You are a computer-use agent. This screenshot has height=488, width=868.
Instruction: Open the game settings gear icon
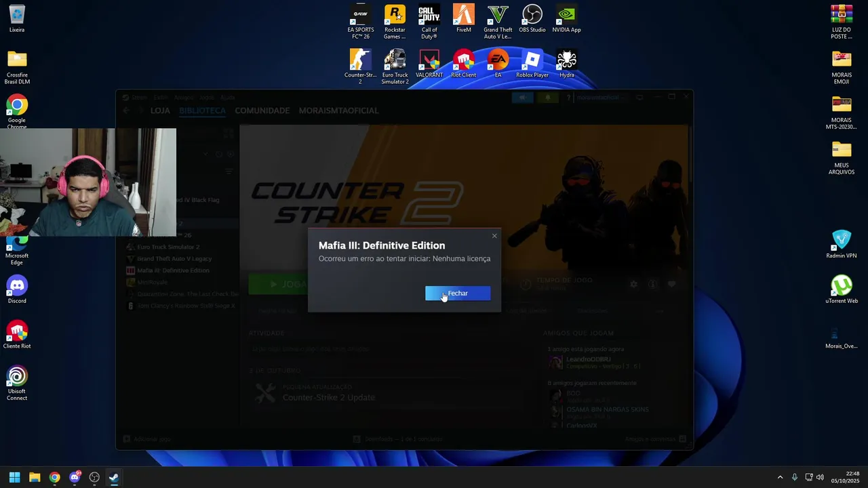(x=633, y=285)
